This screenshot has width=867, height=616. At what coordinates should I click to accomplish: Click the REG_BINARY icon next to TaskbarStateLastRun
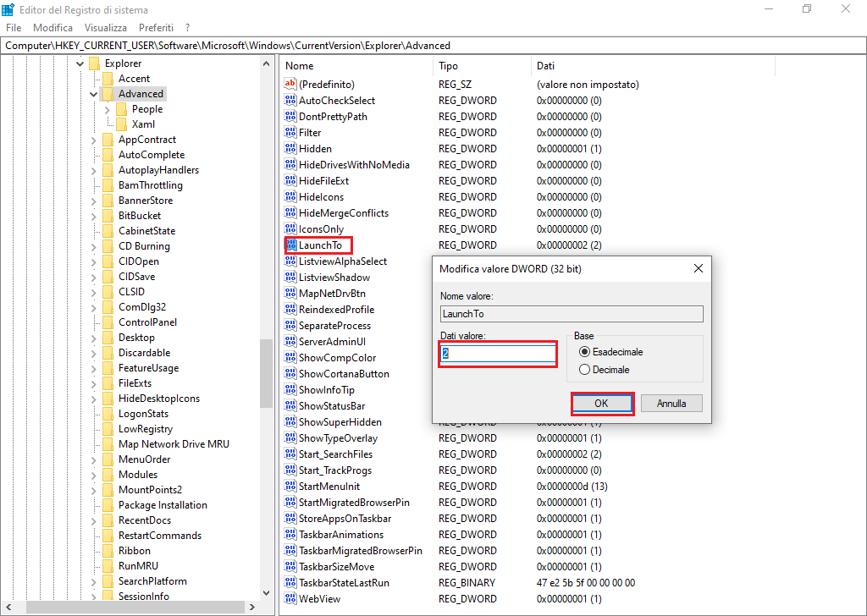[x=288, y=582]
